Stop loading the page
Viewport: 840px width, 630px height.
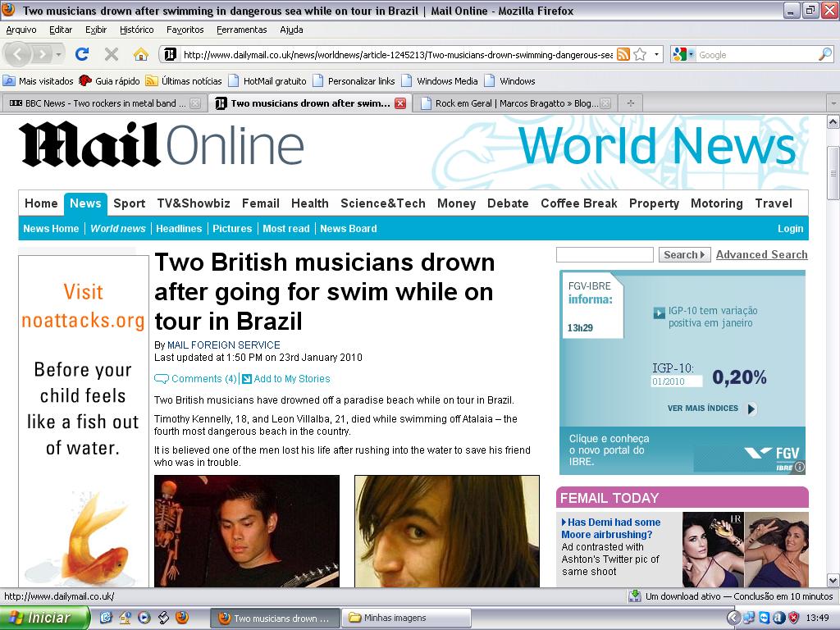point(111,54)
